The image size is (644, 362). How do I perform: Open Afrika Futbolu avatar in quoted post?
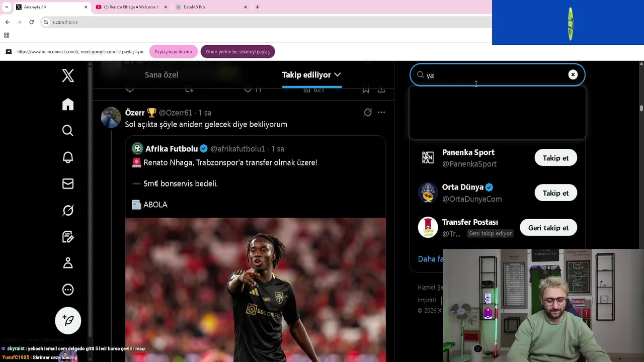coord(137,149)
